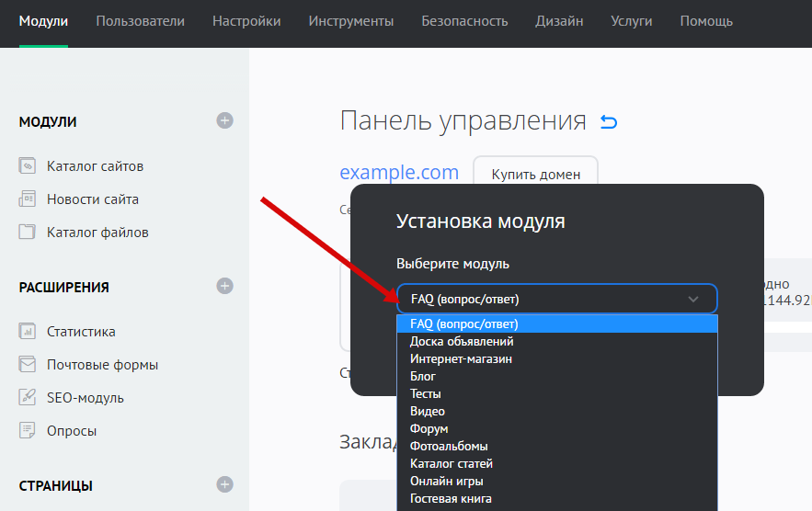Click the Каталог файлов folder icon

(27, 233)
